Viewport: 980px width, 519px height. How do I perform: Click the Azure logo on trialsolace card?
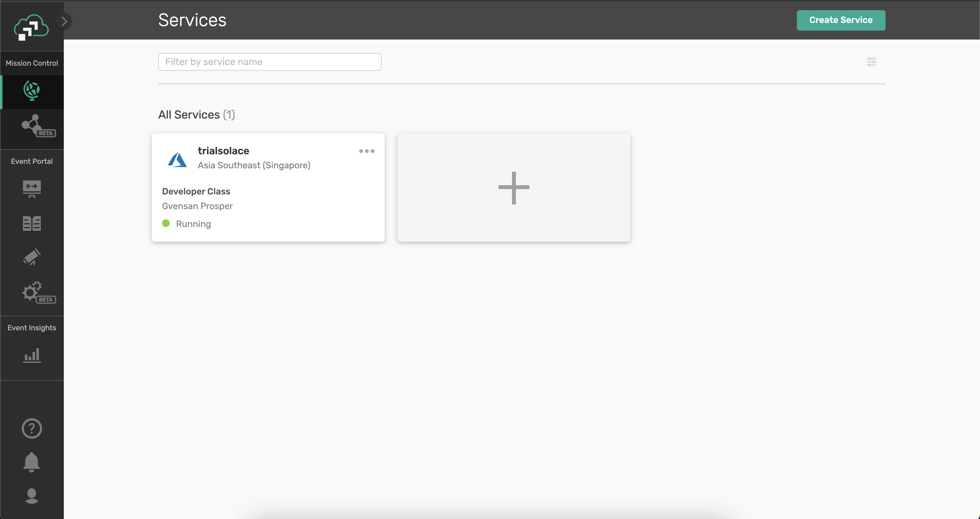[177, 159]
